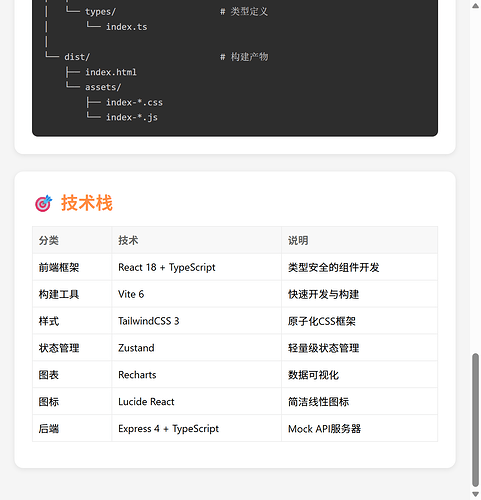This screenshot has height=500, width=481.
Task: Click index-*.css in the code tree
Action: point(134,102)
